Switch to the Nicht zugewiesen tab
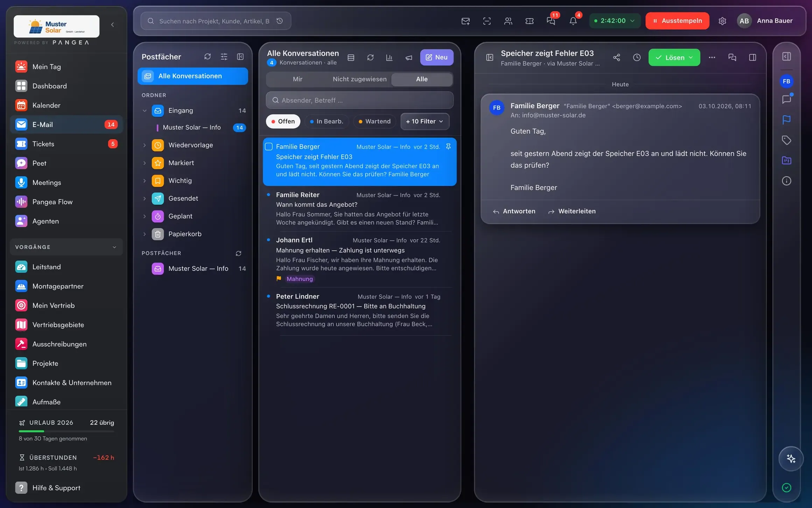This screenshot has width=812, height=508. 359,79
